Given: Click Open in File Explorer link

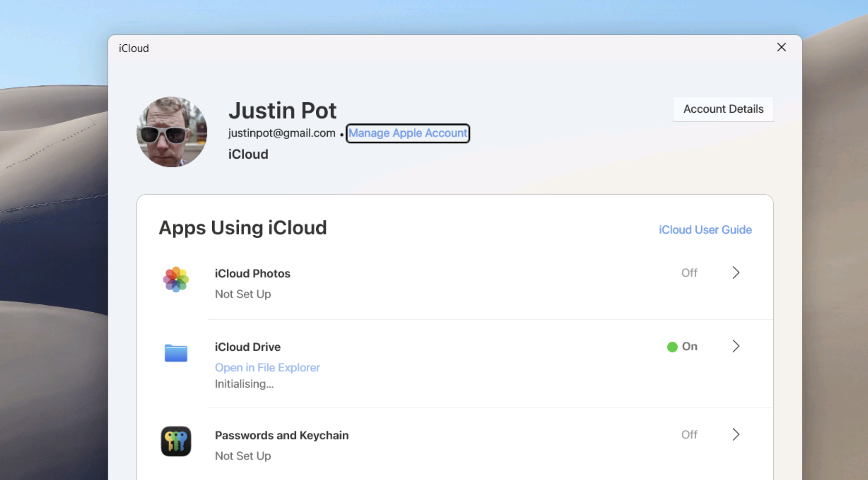Looking at the screenshot, I should pos(267,368).
